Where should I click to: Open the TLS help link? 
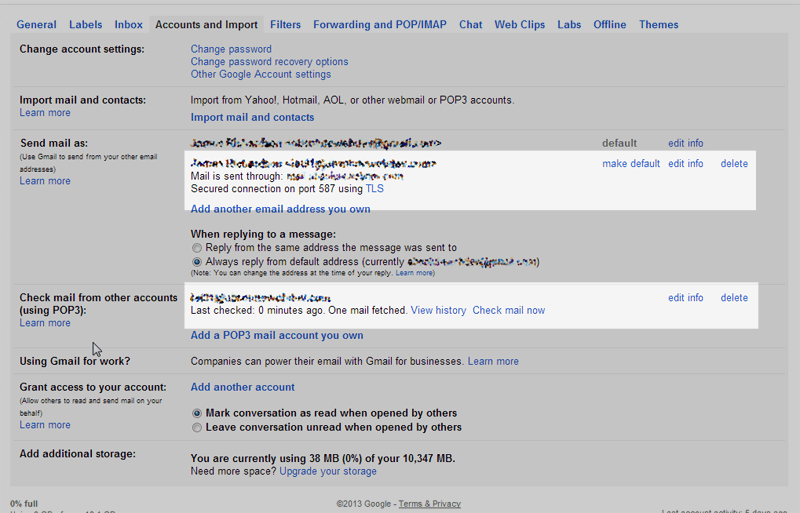point(374,189)
